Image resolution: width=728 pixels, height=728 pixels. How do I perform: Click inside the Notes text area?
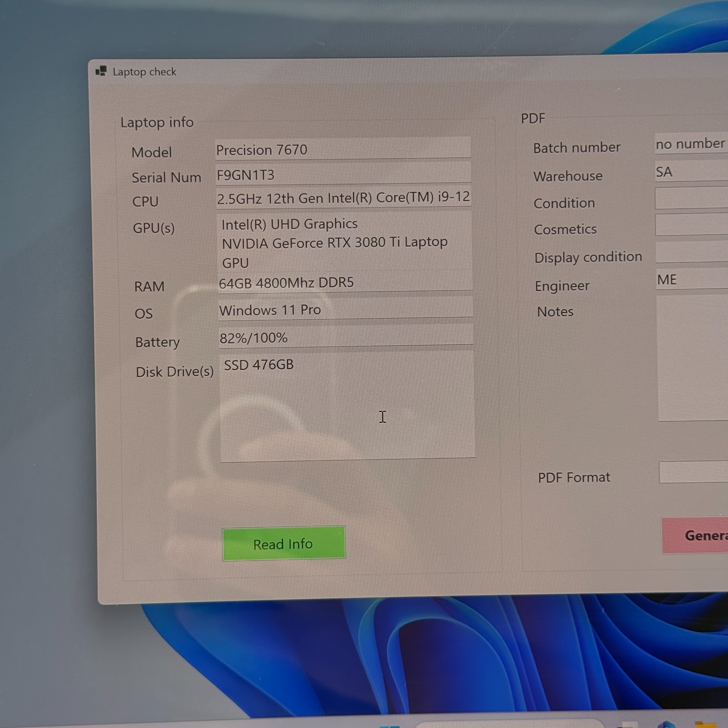693,358
